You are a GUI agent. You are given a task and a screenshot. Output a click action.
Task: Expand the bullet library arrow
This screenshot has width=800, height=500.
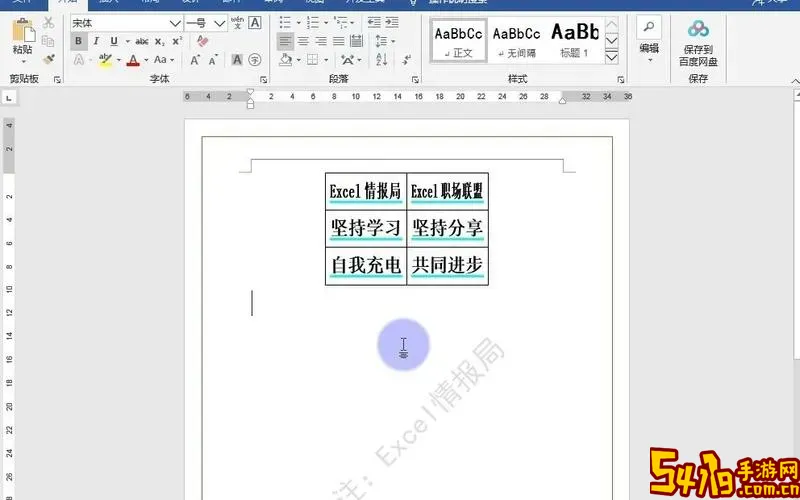point(298,23)
